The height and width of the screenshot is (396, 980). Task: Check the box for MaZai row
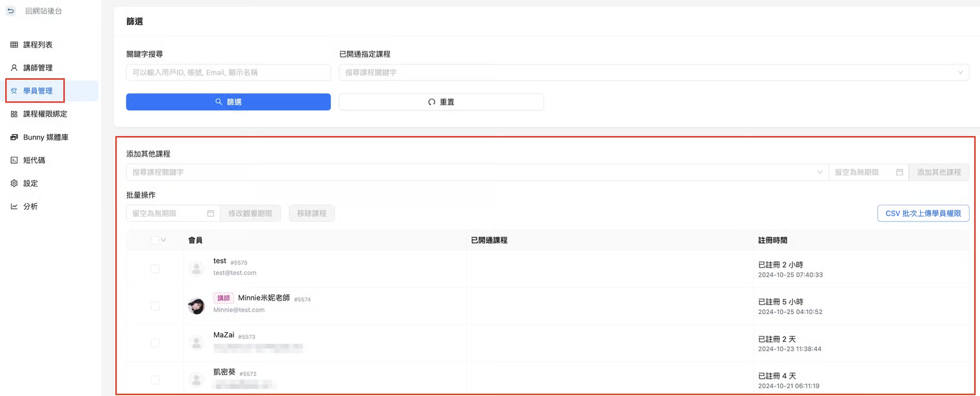tap(155, 343)
